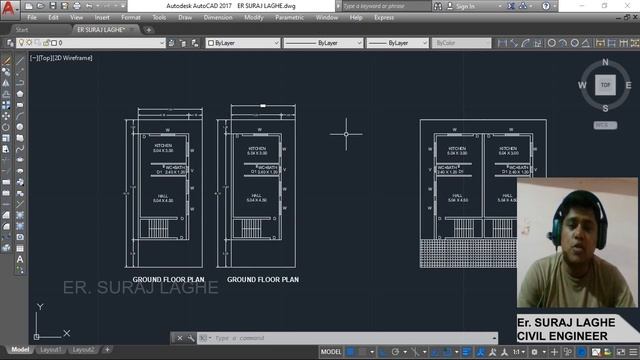
Task: Open Layer Properties Manager icon
Action: point(10,43)
